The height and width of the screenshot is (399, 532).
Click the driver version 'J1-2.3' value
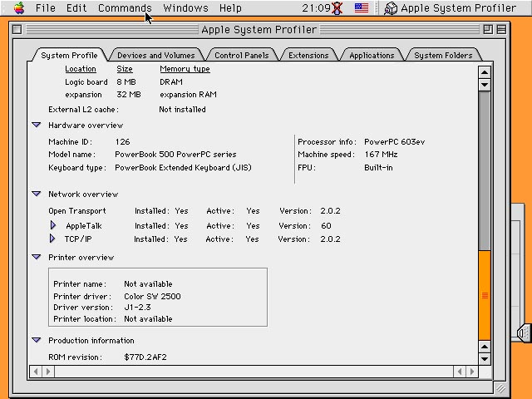(x=137, y=307)
